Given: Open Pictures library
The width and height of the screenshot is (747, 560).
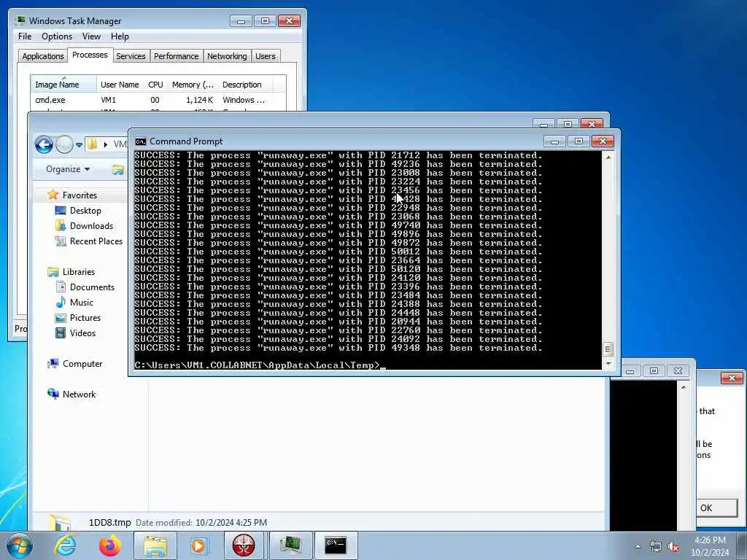Looking at the screenshot, I should click(x=85, y=318).
